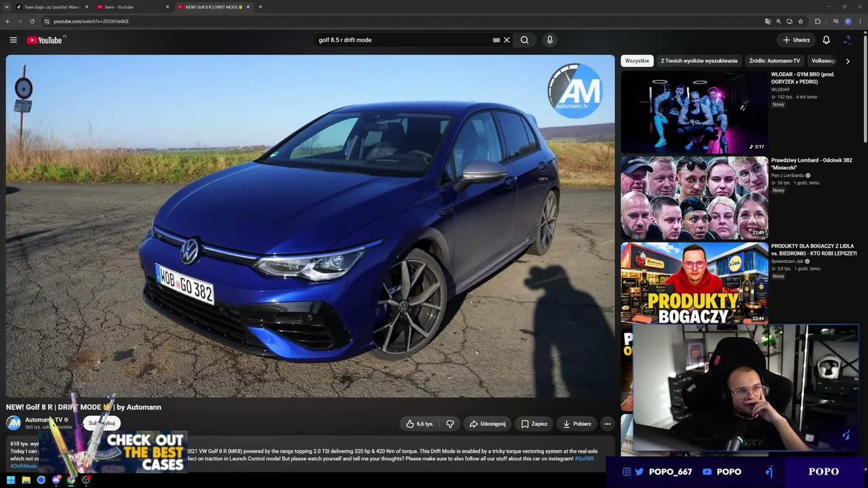
Task: Click the translate page icon in address bar
Action: (768, 21)
